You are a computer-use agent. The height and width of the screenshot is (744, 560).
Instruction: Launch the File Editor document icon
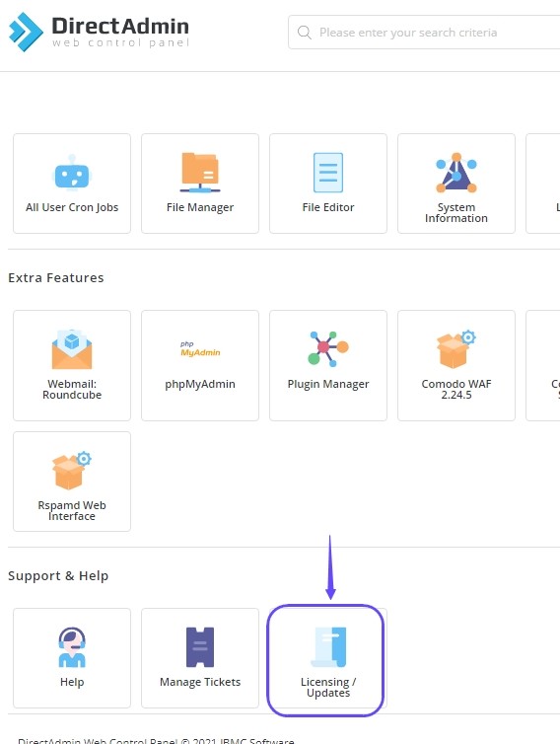(328, 173)
